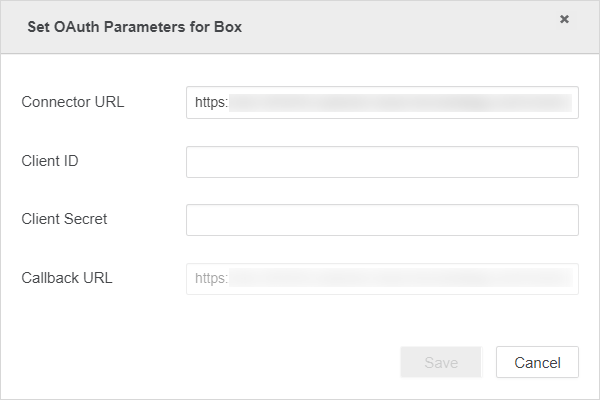The width and height of the screenshot is (600, 400).
Task: Select the Client Secret input field
Action: (382, 220)
